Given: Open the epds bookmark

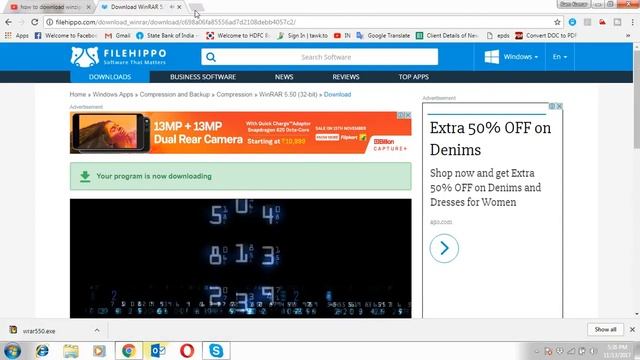Looking at the screenshot, I should [498, 36].
